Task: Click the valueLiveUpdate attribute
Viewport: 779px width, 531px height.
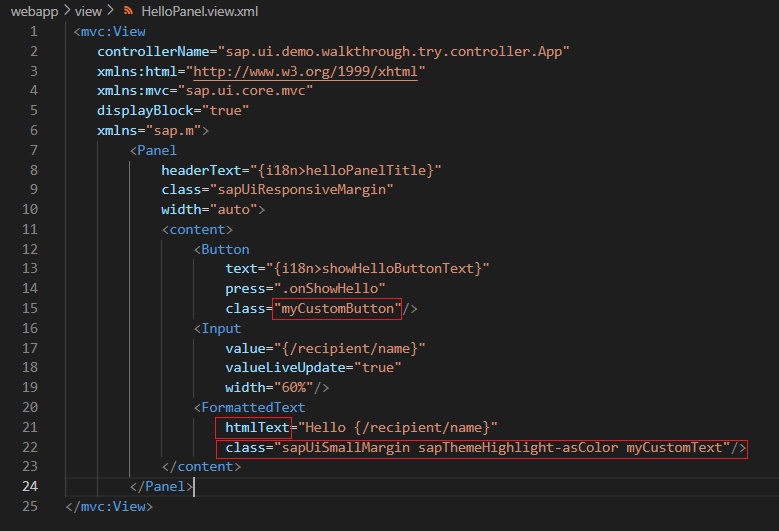Action: 285,368
